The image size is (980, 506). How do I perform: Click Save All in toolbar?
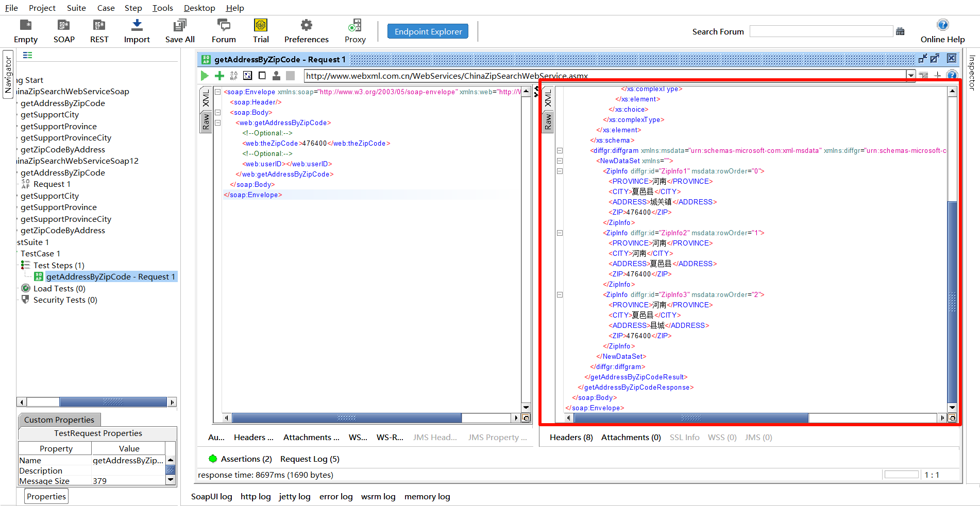(180, 31)
